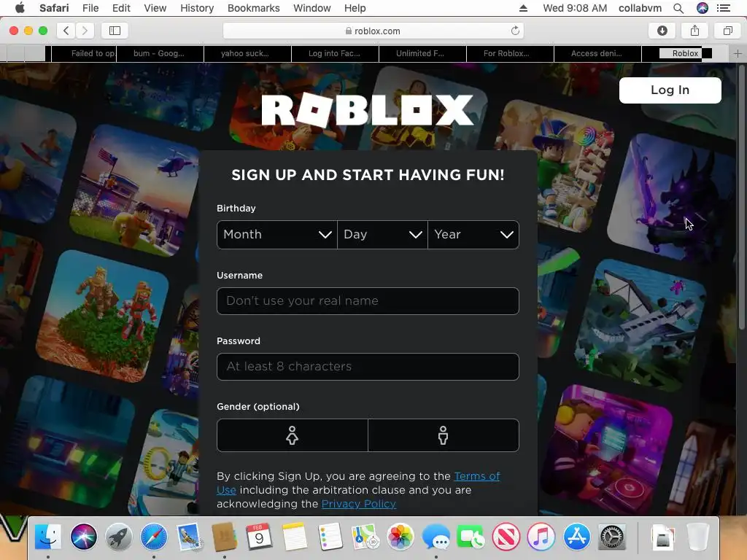This screenshot has width=747, height=560.
Task: Go forward with Safari forward arrow
Action: (85, 31)
